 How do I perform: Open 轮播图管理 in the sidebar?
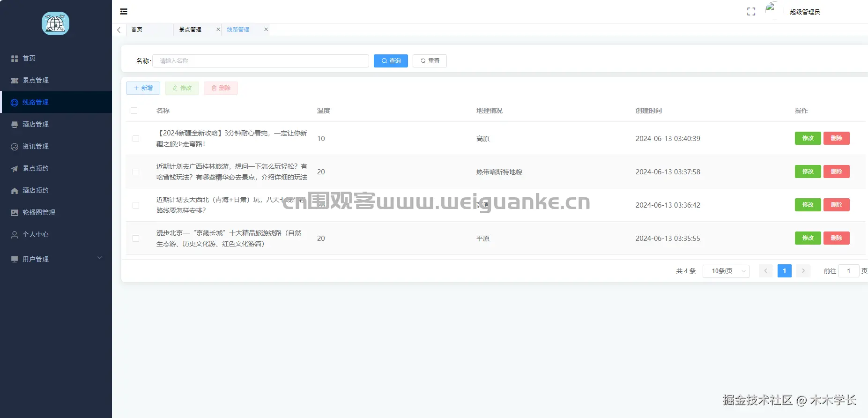[x=56, y=212]
